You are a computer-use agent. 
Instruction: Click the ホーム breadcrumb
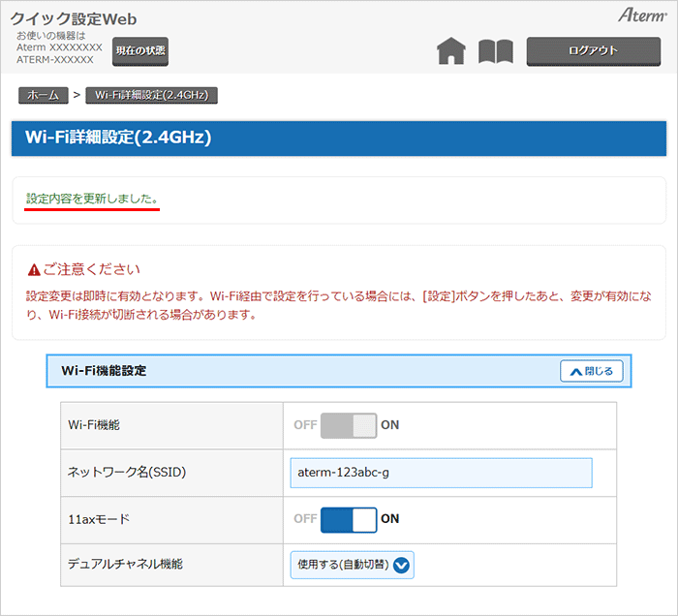click(x=43, y=95)
